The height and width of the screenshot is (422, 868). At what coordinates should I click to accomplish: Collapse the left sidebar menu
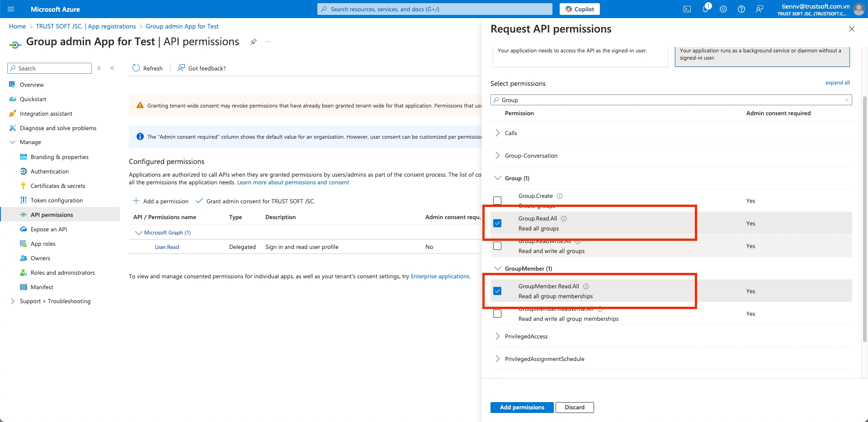coord(113,68)
